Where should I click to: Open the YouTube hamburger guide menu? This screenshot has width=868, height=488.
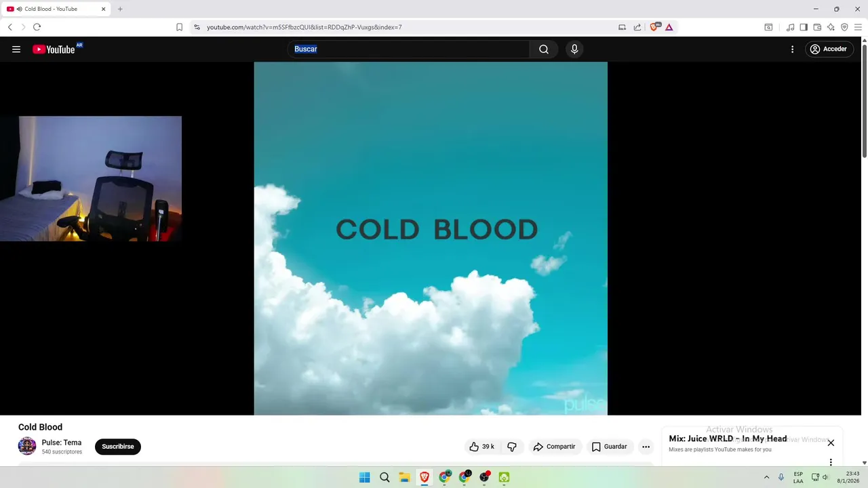16,49
